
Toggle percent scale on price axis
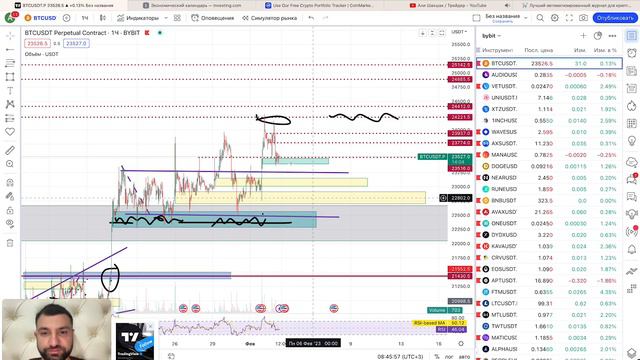437,356
